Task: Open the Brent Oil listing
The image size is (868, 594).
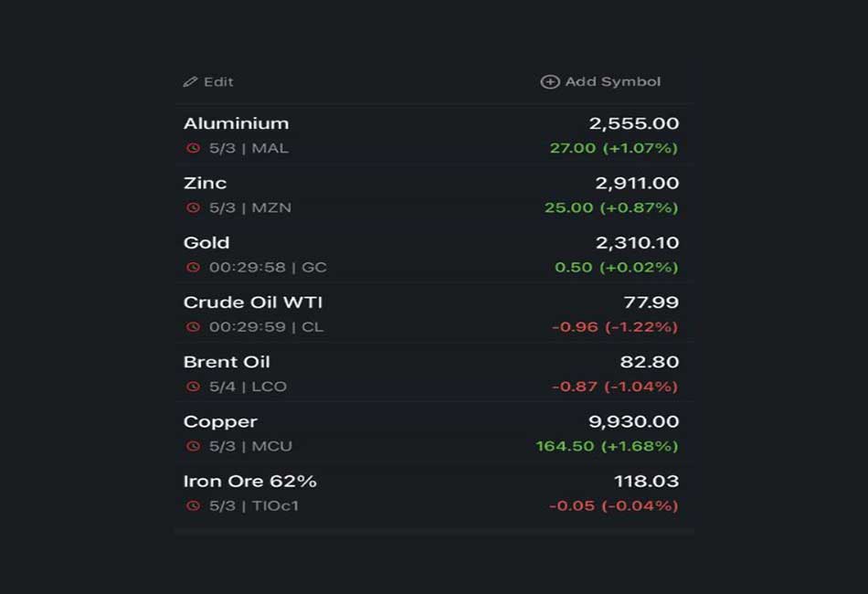Action: click(x=434, y=374)
